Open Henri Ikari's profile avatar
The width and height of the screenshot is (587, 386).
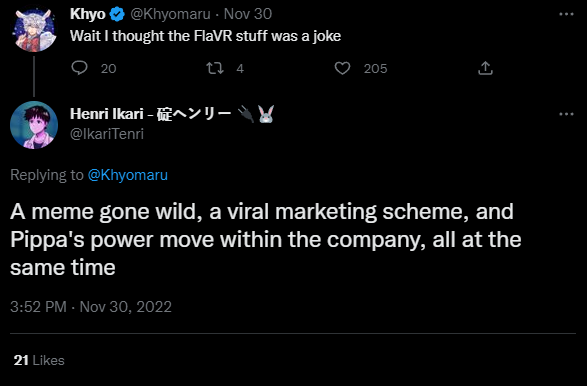(x=34, y=125)
